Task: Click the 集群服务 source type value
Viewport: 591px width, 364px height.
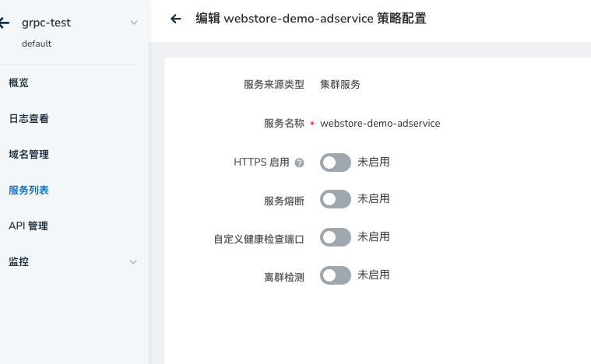Action: click(x=340, y=85)
